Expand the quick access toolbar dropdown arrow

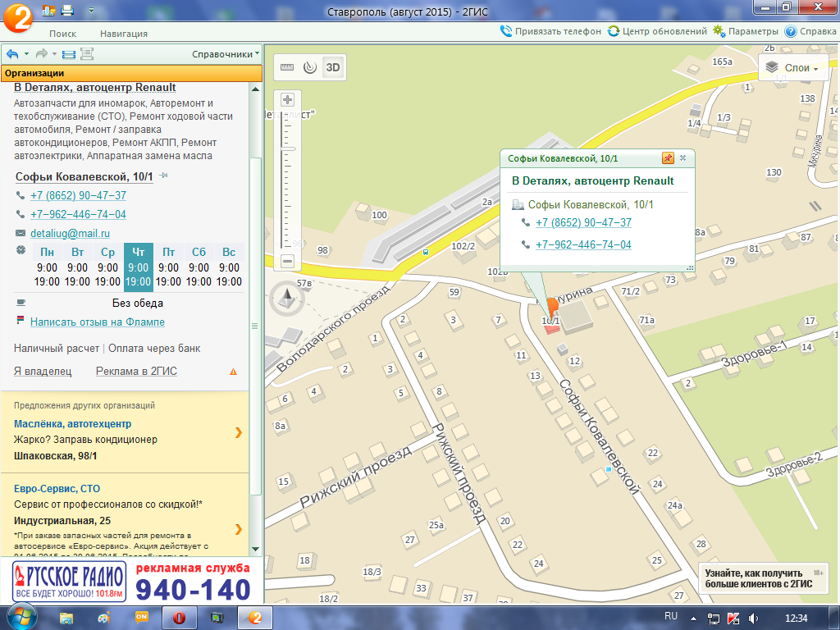[91, 10]
